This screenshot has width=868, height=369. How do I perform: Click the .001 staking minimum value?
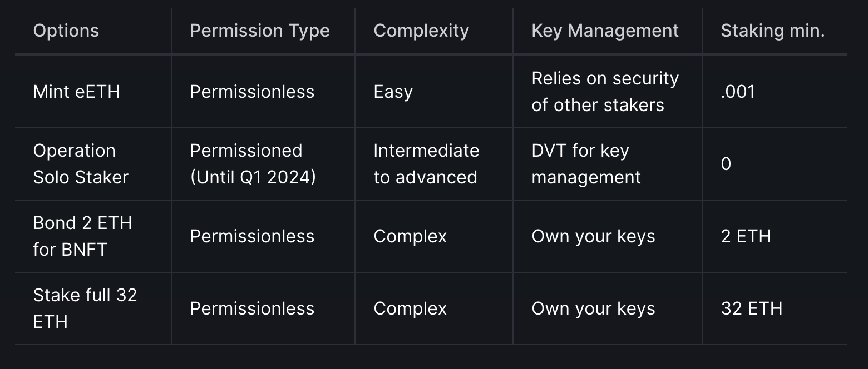click(738, 92)
